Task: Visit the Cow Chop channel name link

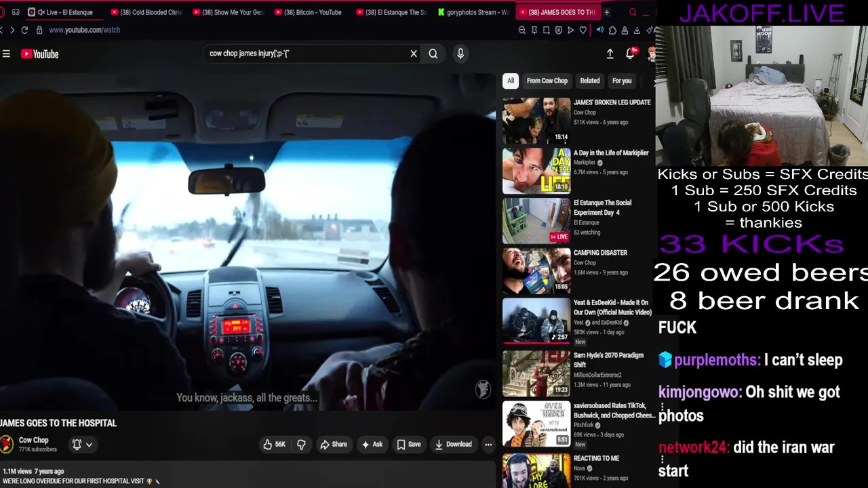Action: 34,440
